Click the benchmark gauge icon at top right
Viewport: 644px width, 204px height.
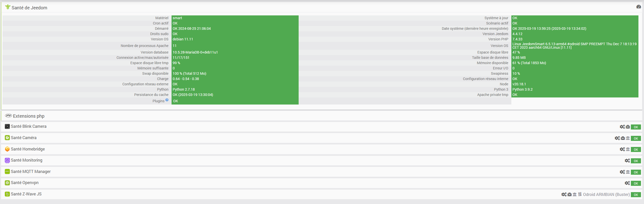coord(638,7)
